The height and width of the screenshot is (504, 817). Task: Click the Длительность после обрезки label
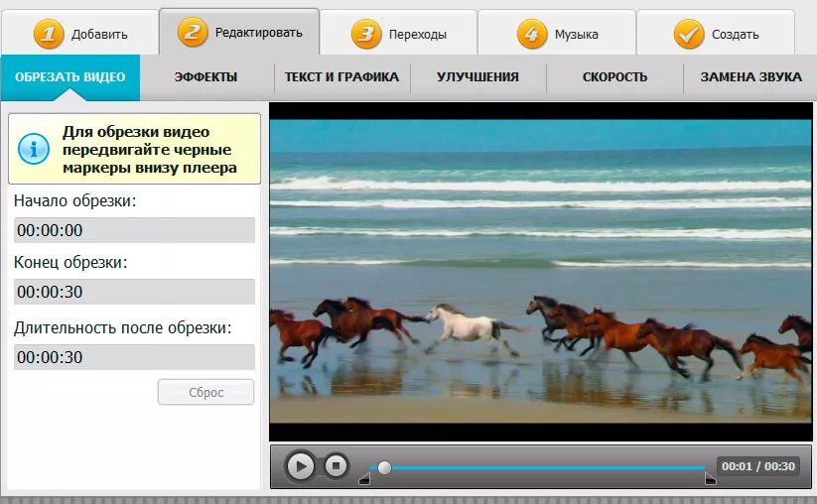tap(122, 327)
